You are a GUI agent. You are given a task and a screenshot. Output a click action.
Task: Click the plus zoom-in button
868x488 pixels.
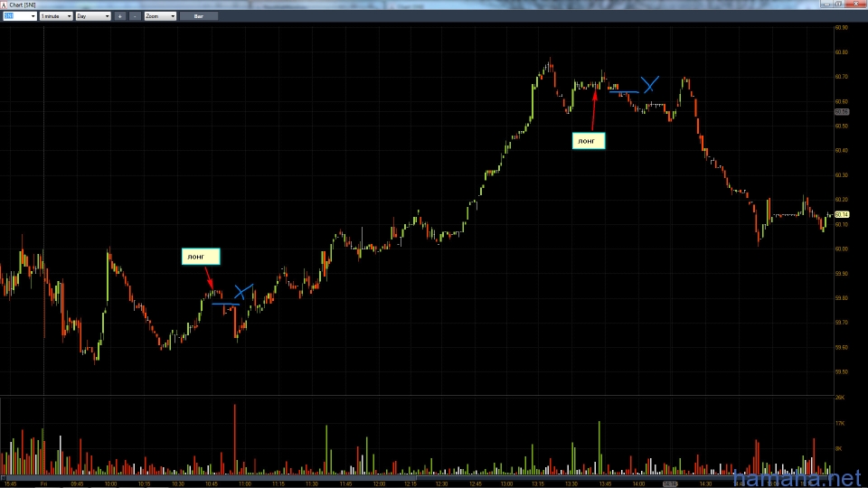[119, 16]
